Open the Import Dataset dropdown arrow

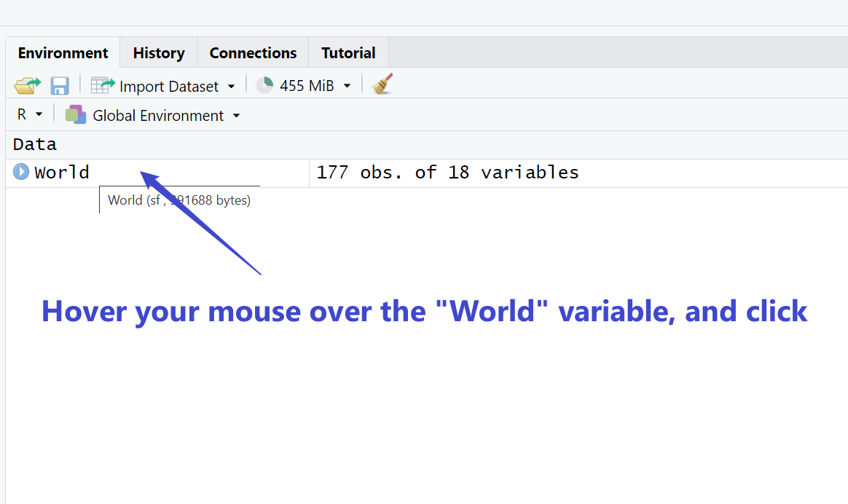point(231,86)
